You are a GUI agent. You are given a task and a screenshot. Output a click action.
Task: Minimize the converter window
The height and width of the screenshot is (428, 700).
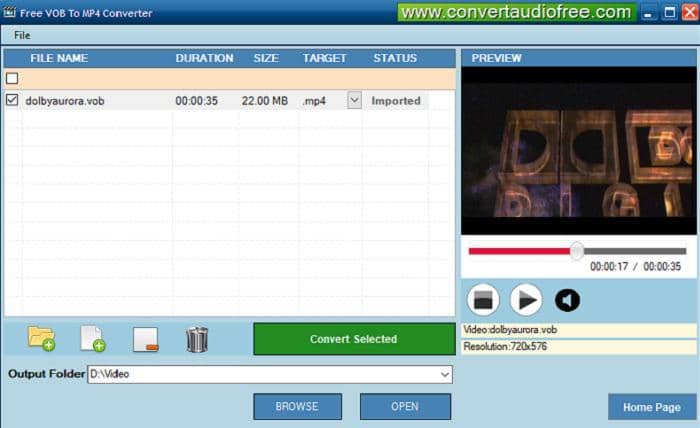point(649,12)
